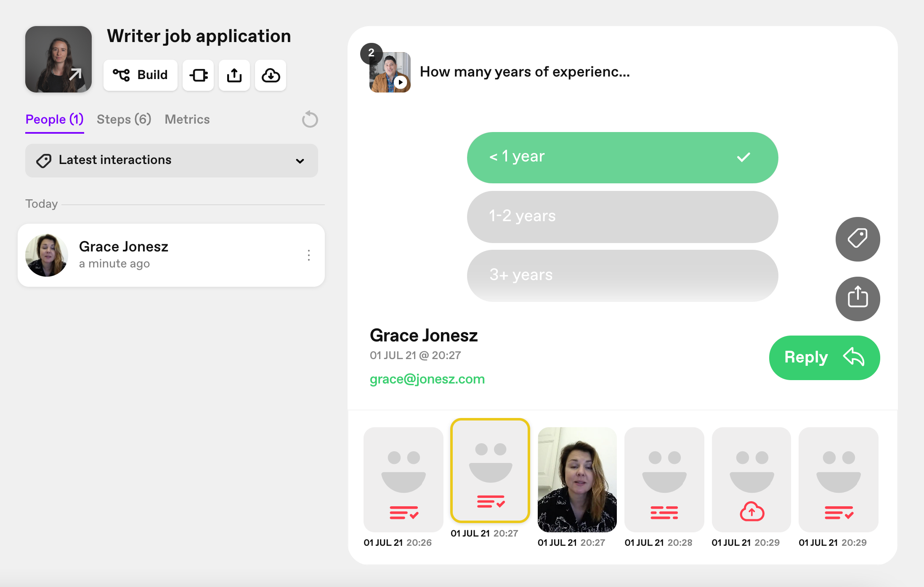
Task: Click the 'a minute ago' timestamp
Action: click(114, 264)
